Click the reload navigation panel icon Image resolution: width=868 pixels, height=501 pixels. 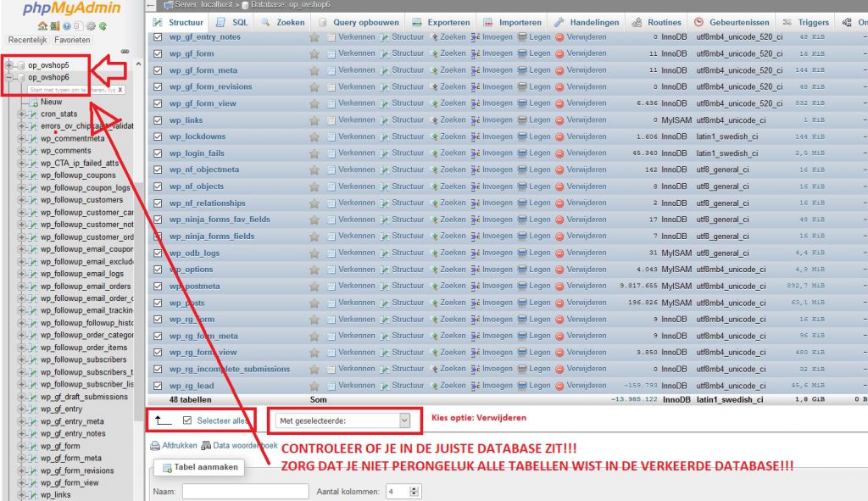point(103,25)
